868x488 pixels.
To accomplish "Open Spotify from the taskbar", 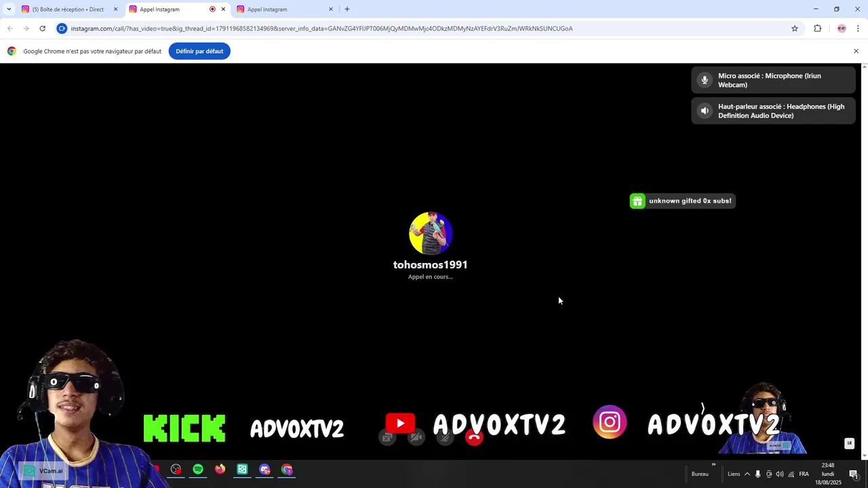I will [198, 469].
